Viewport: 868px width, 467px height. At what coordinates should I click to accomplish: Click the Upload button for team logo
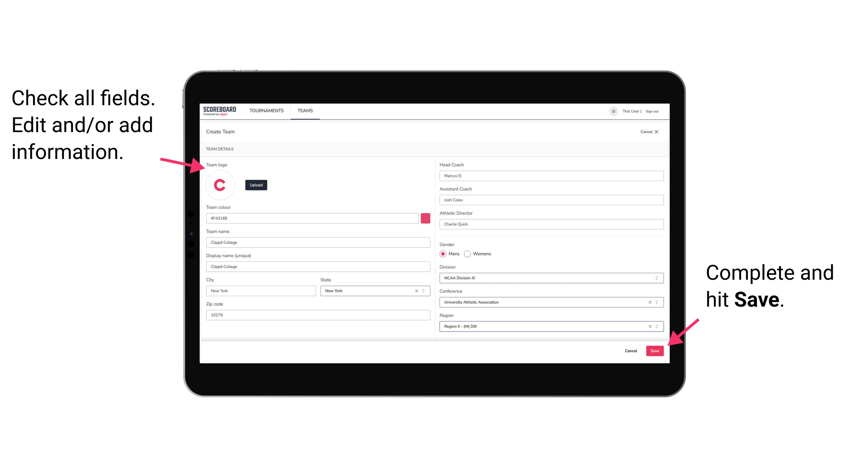click(255, 185)
